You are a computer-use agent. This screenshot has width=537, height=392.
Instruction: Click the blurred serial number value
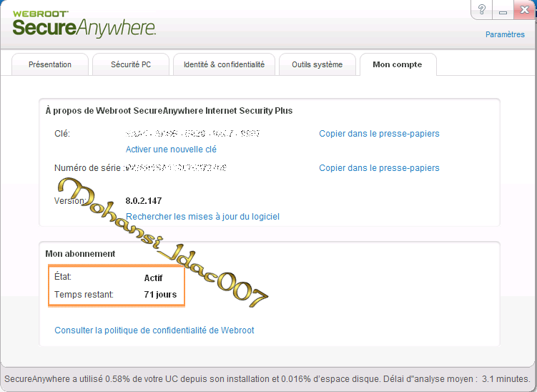pyautogui.click(x=175, y=168)
